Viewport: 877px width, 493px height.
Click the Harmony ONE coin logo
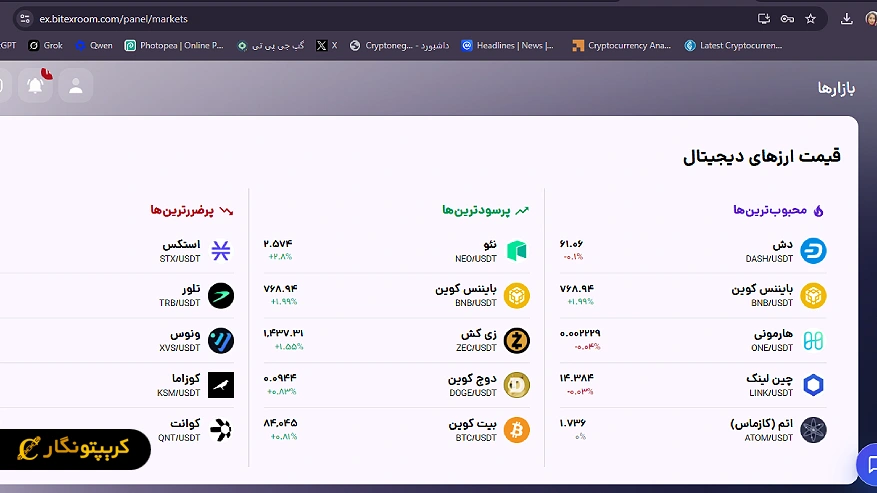(x=813, y=340)
